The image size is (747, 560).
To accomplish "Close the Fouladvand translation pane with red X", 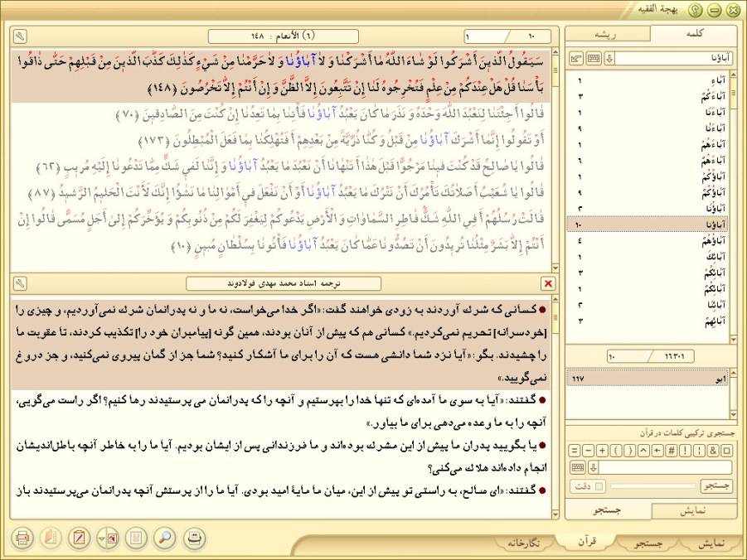I will [548, 283].
